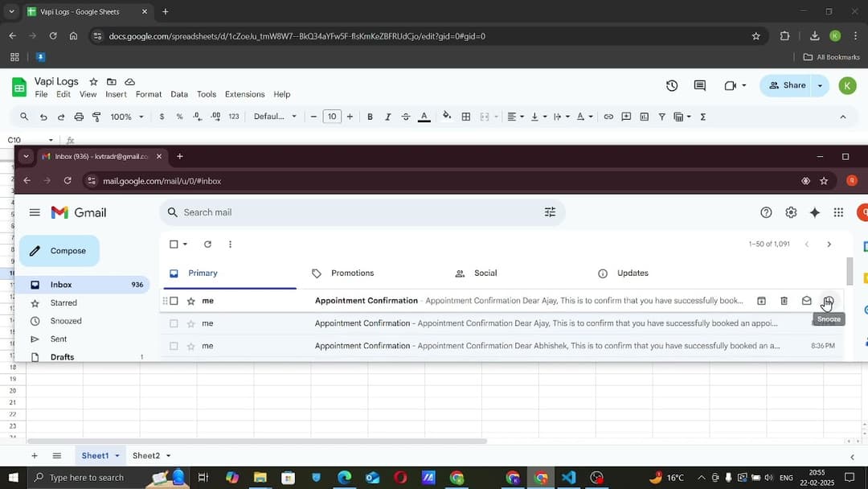Archive the first Appointment Confirmation email
868x489 pixels.
pyautogui.click(x=762, y=301)
